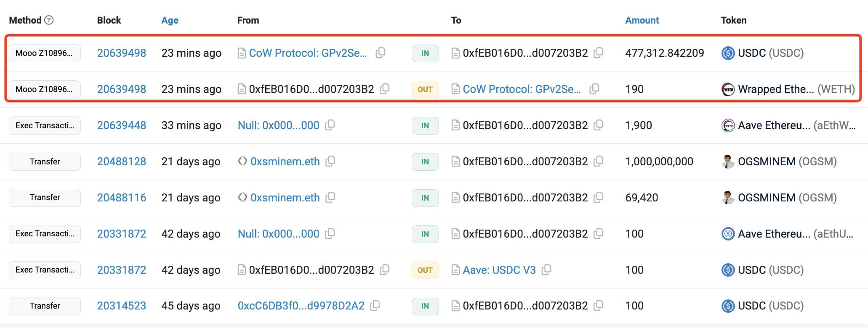Sort transfers by the Age column header

tap(170, 20)
